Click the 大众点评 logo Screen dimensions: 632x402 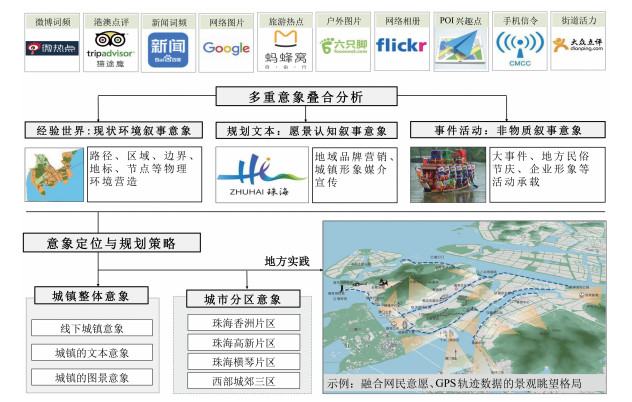[577, 49]
